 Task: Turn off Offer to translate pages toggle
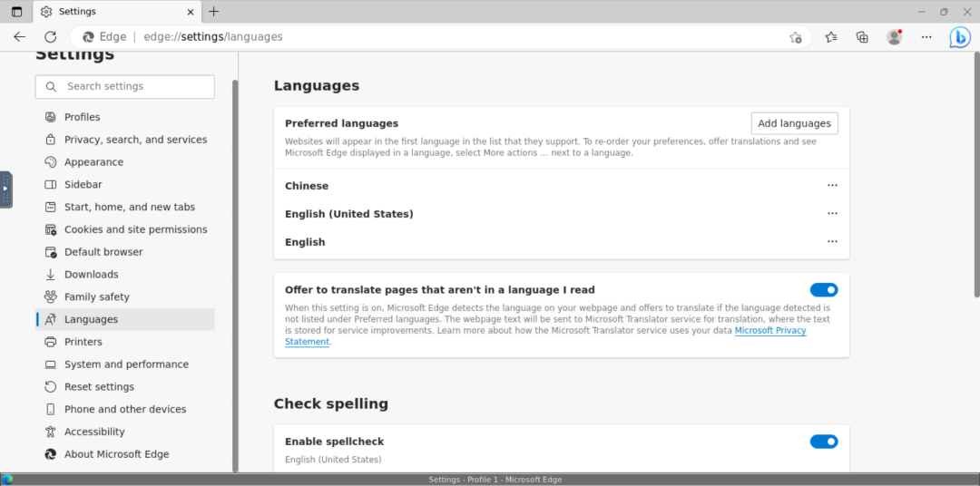824,290
